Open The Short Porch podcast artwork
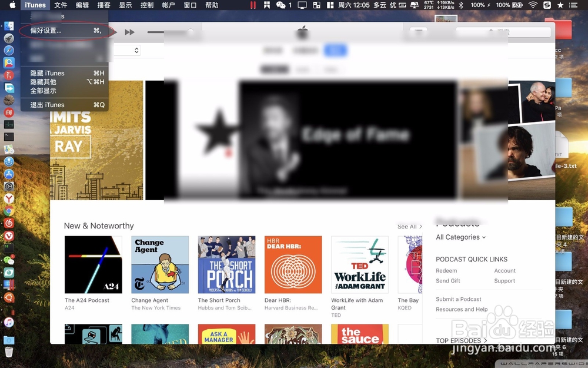The width and height of the screenshot is (588, 368). click(x=226, y=265)
